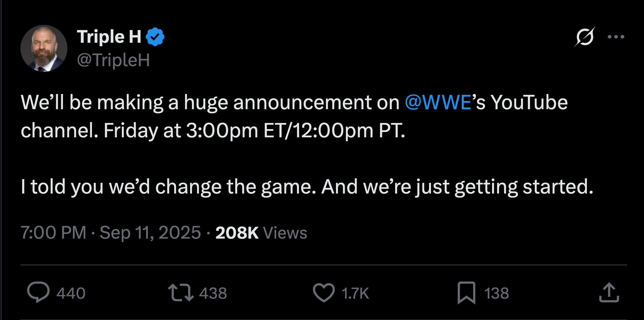Open the 208K Views analytics

coord(261,233)
